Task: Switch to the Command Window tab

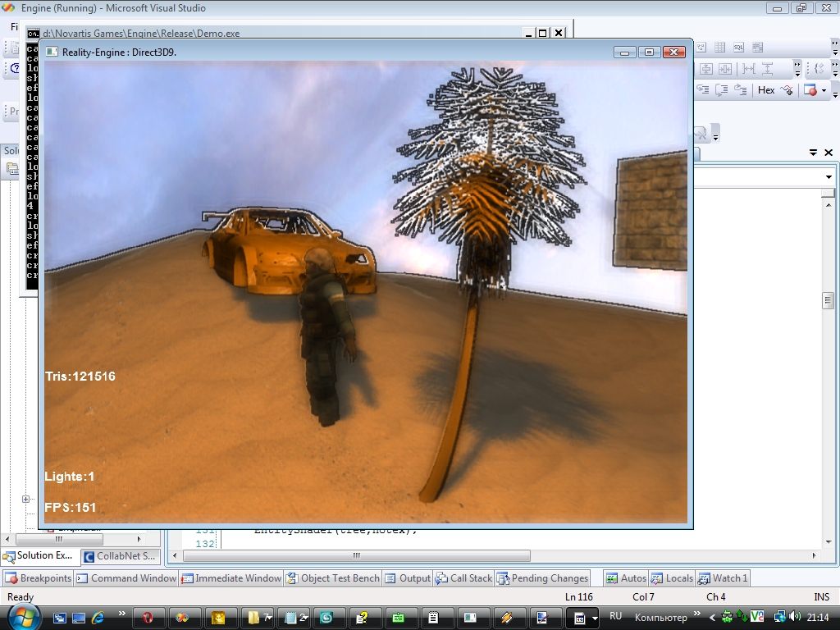Action: coord(126,578)
